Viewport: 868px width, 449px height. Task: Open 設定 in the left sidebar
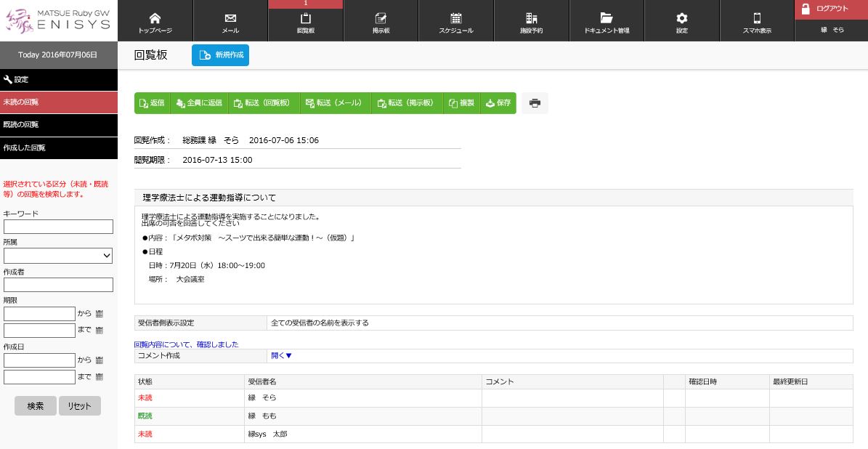(x=59, y=80)
